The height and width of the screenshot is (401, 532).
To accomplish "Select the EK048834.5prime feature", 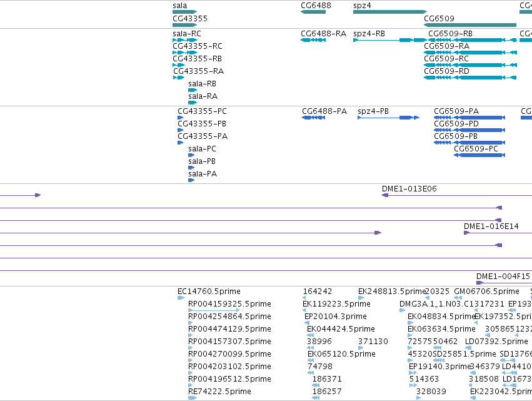I will (410, 323).
